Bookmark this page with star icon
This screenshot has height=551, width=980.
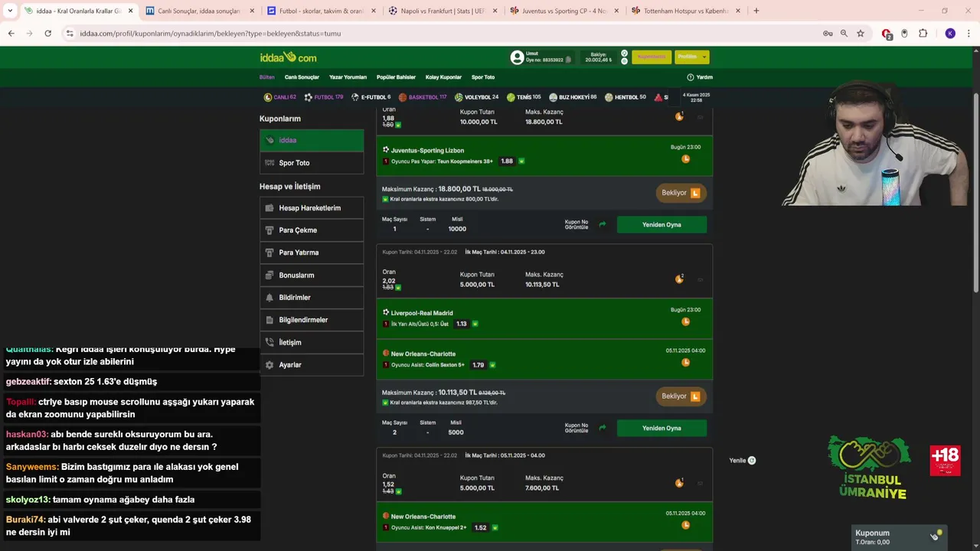point(861,34)
